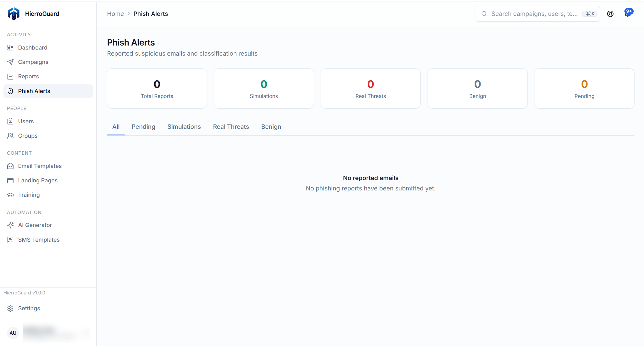Viewport: 644px width, 346px height.
Task: Click the breadcrumb chevron separator
Action: click(x=129, y=14)
